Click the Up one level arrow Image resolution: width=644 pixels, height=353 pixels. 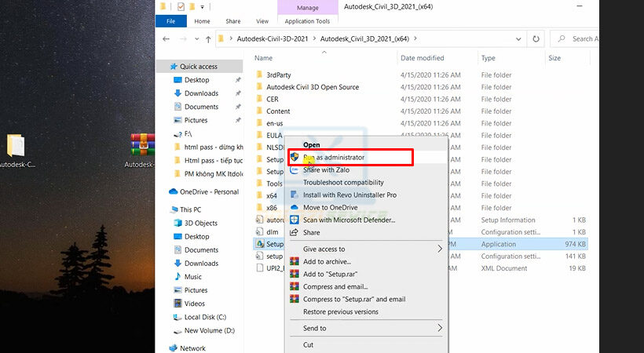coord(208,38)
